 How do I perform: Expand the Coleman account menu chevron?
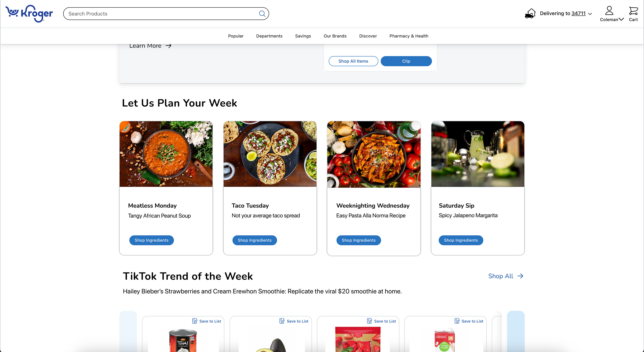click(x=622, y=19)
